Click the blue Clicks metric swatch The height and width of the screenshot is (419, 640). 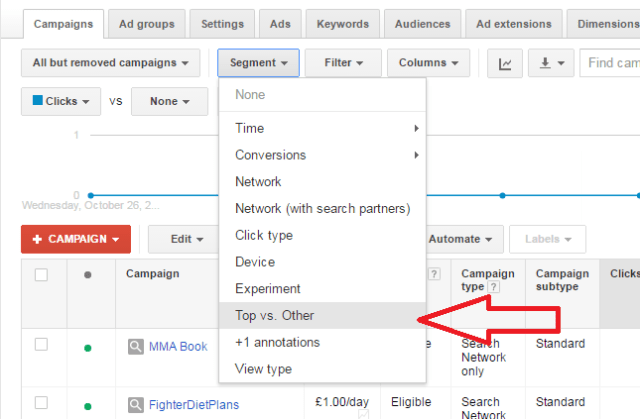(x=36, y=101)
